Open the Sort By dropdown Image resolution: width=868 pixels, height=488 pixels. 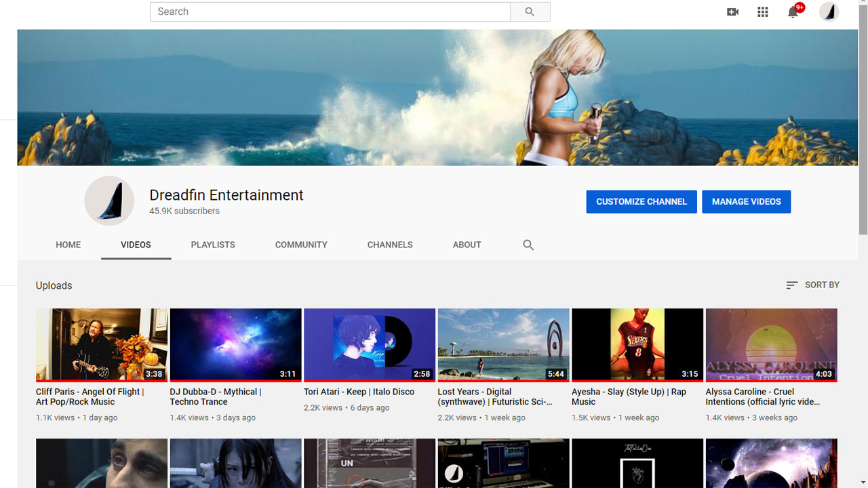coord(812,285)
